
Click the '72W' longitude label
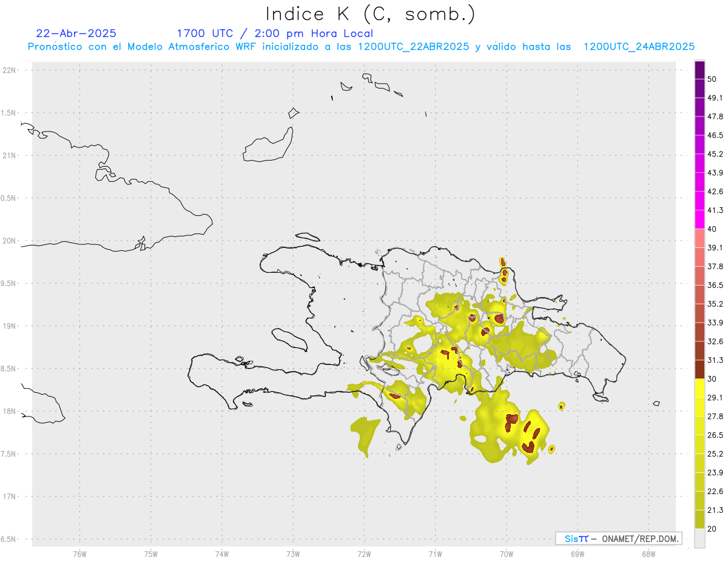(x=364, y=554)
